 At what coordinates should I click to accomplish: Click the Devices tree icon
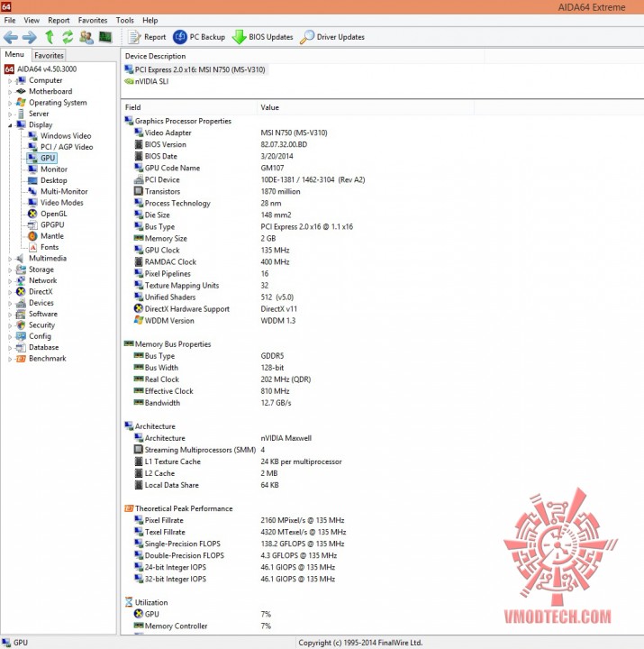coord(21,303)
